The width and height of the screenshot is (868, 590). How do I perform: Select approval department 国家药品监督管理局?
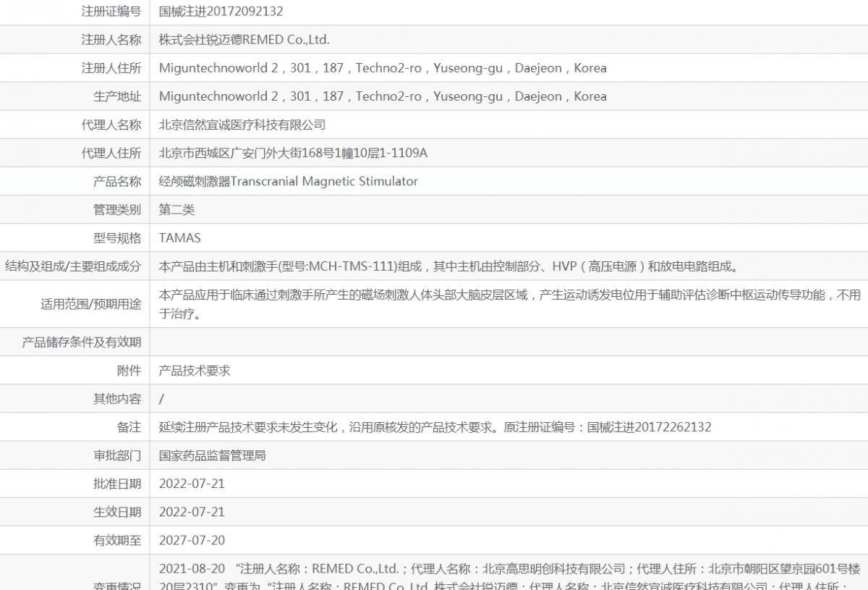pyautogui.click(x=213, y=455)
